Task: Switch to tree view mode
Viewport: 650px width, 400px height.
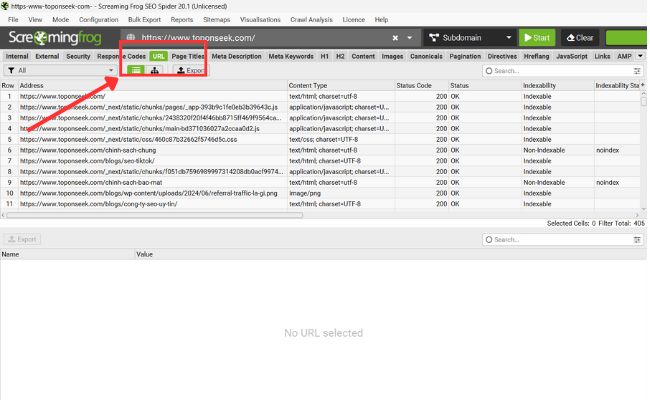Action: pos(155,71)
